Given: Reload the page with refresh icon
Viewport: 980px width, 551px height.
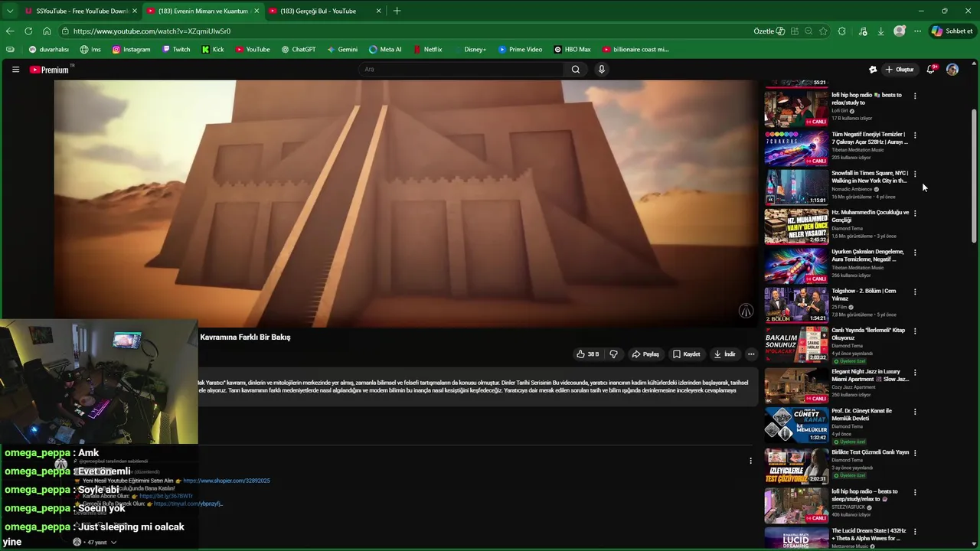Looking at the screenshot, I should coord(28,31).
